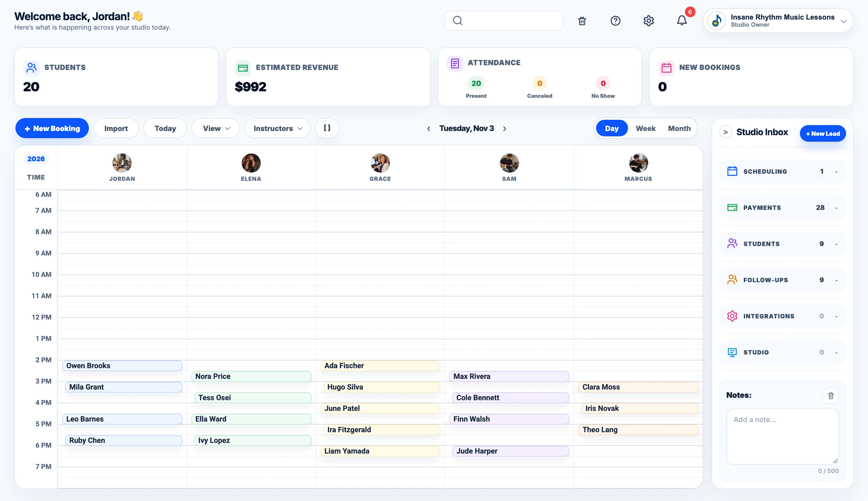
Task: Click the New Lead button
Action: [823, 133]
